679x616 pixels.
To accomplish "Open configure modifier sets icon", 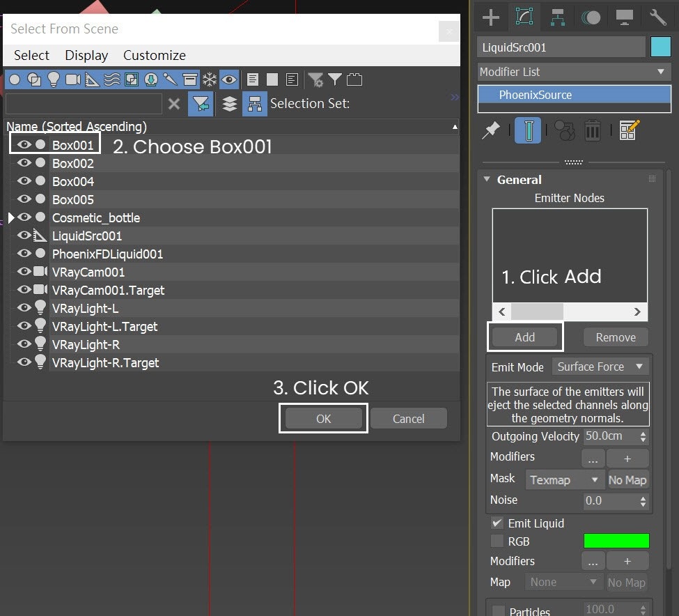I will click(629, 130).
